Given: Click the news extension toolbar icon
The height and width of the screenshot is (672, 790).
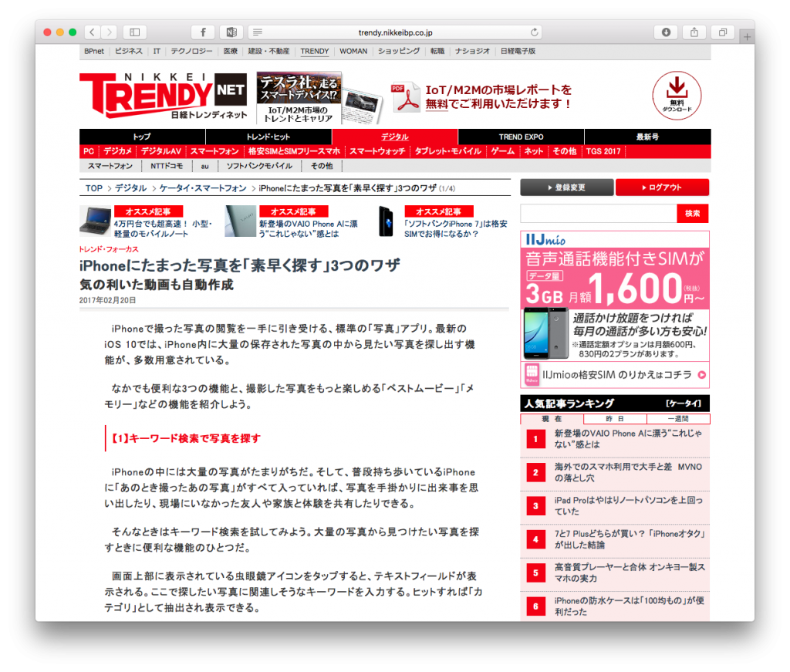Looking at the screenshot, I should (x=231, y=32).
